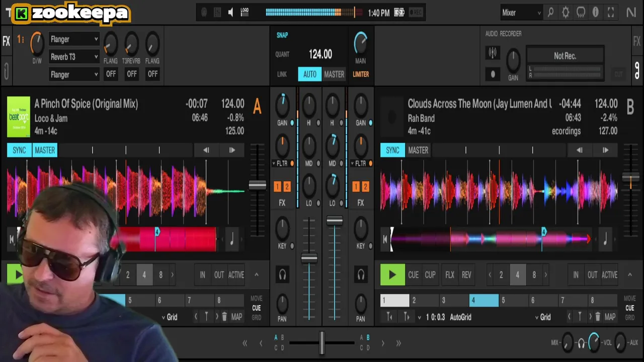The width and height of the screenshot is (644, 362).
Task: Select MASTER clock mode in center panel
Action: (334, 74)
